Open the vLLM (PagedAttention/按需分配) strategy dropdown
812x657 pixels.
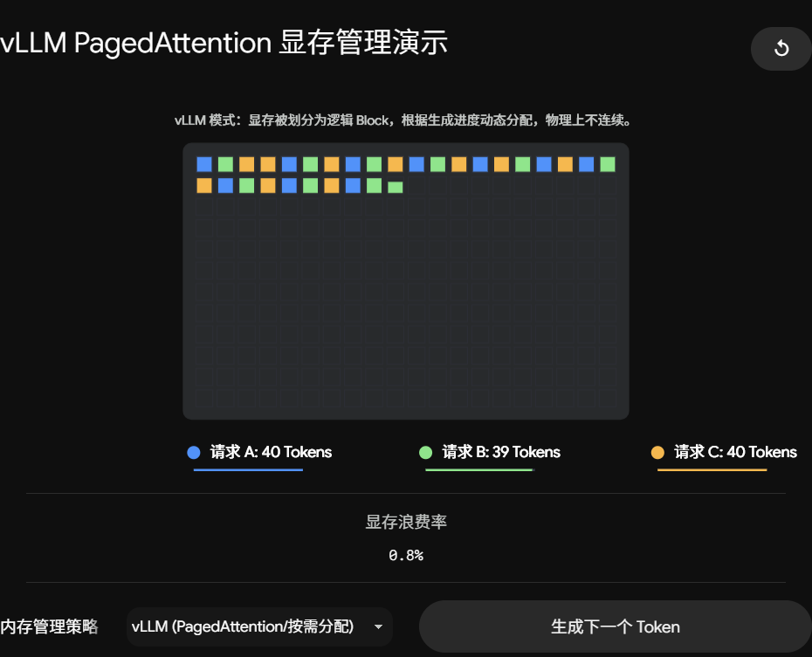[259, 626]
